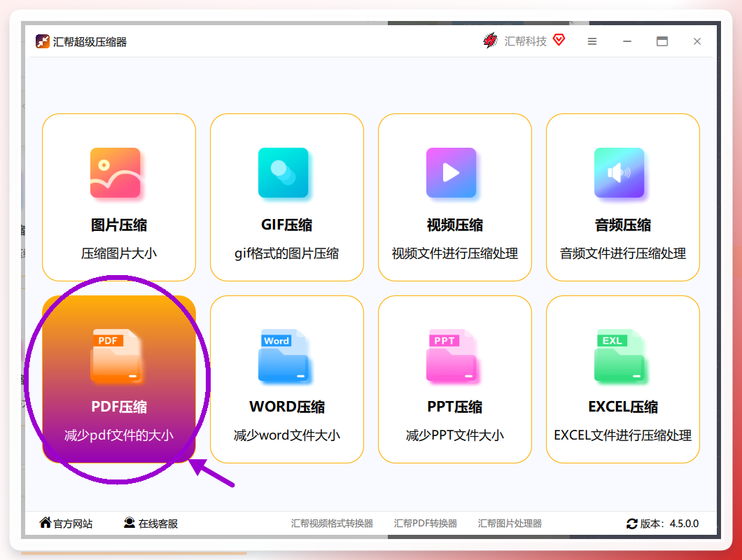Click the PDF压缩 card title
Image resolution: width=742 pixels, height=560 pixels.
(119, 407)
